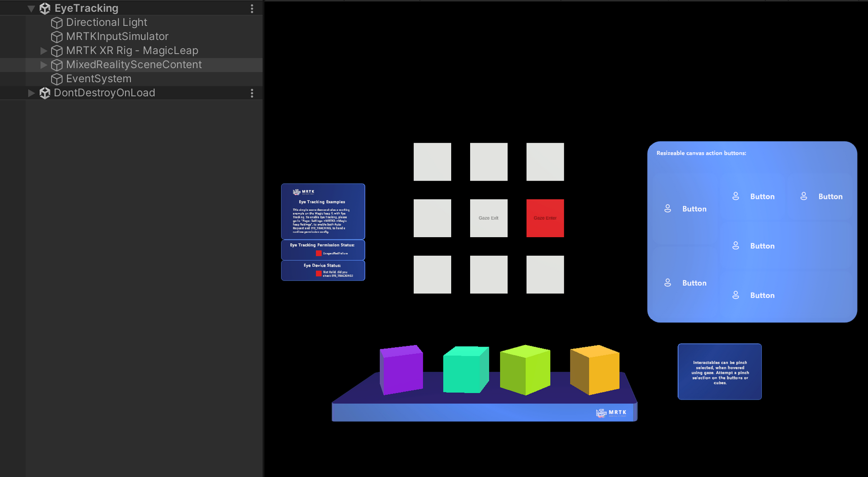Click the person icon next to the top-right Button

[x=804, y=196]
